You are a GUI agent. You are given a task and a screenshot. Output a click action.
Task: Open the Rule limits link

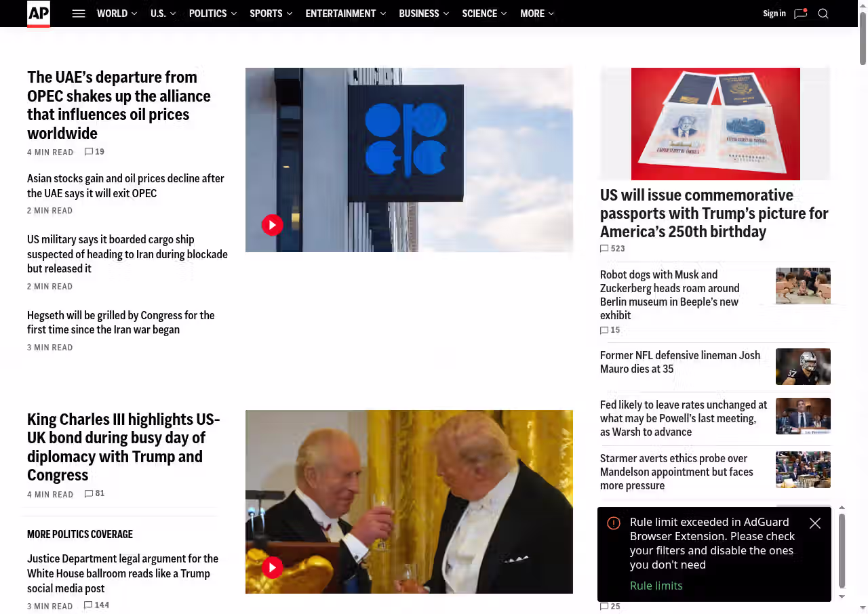click(656, 586)
